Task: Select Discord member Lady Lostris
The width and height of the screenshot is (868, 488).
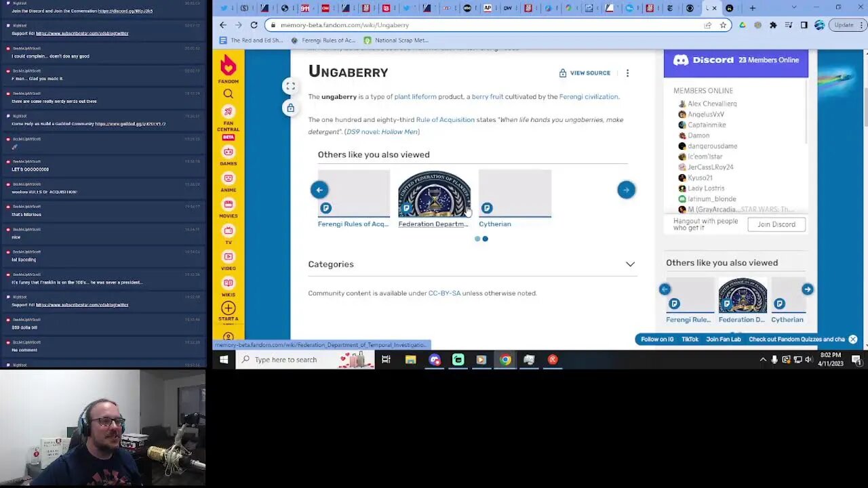Action: click(x=701, y=188)
